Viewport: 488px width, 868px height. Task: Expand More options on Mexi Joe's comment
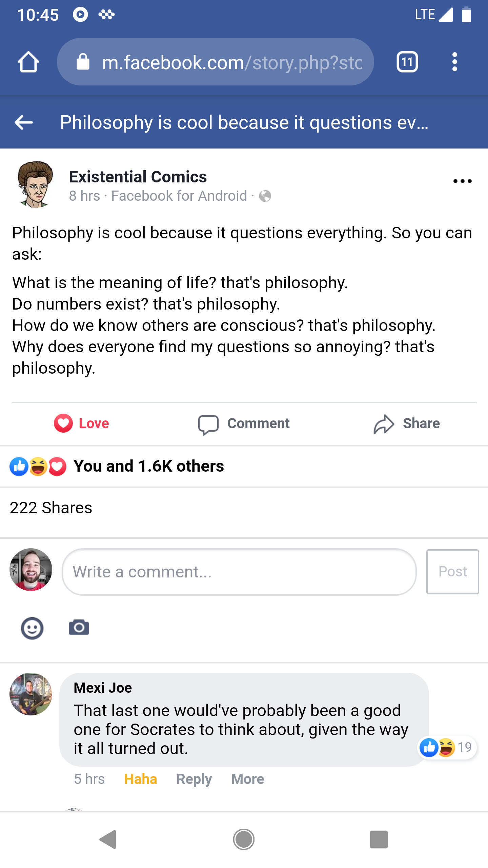point(247,779)
